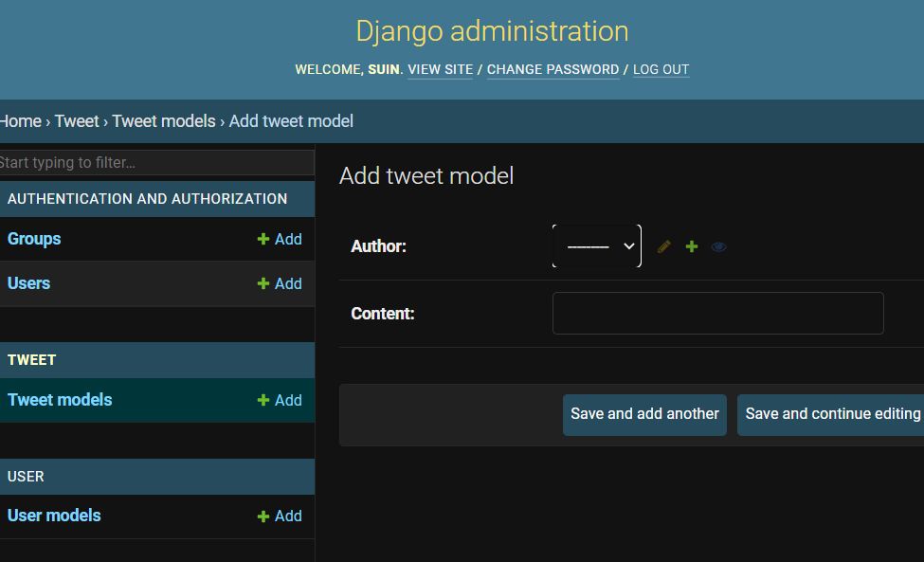Click Add next to Tweet models
Screen dimensions: 924x562
tap(280, 401)
